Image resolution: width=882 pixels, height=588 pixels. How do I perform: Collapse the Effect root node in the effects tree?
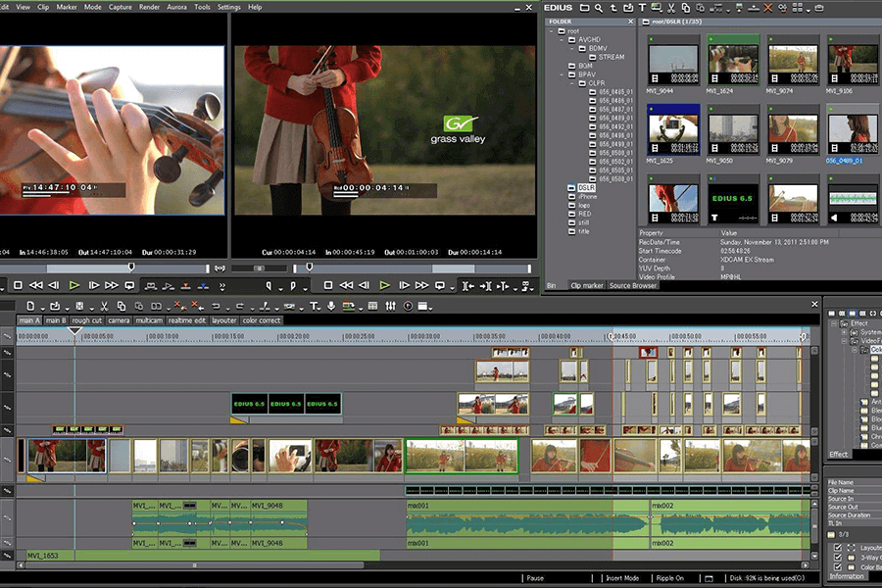(832, 323)
